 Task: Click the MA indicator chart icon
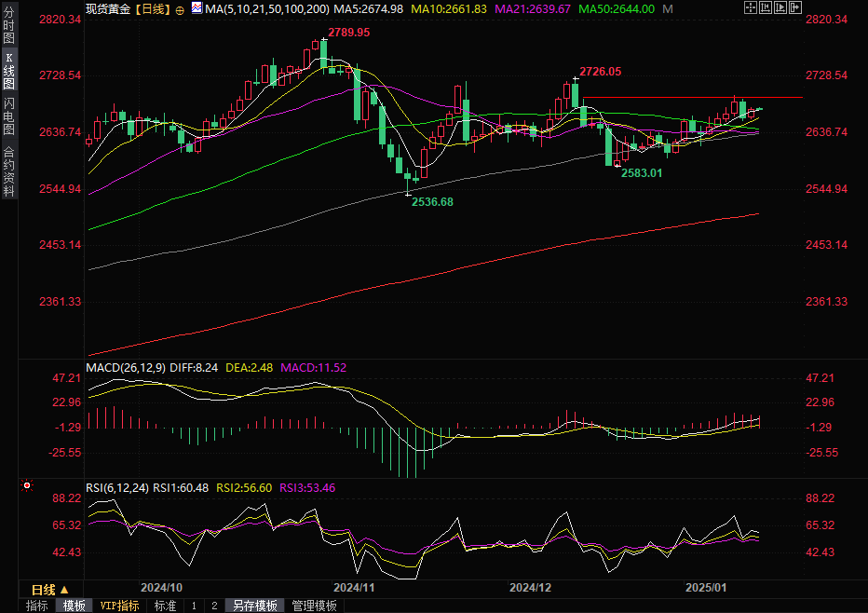197,8
